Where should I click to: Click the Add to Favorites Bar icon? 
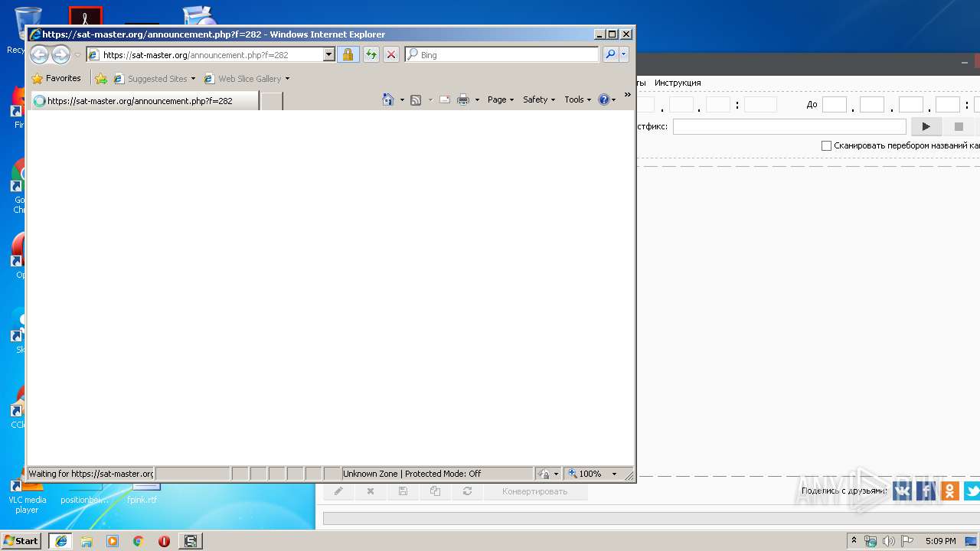(101, 78)
